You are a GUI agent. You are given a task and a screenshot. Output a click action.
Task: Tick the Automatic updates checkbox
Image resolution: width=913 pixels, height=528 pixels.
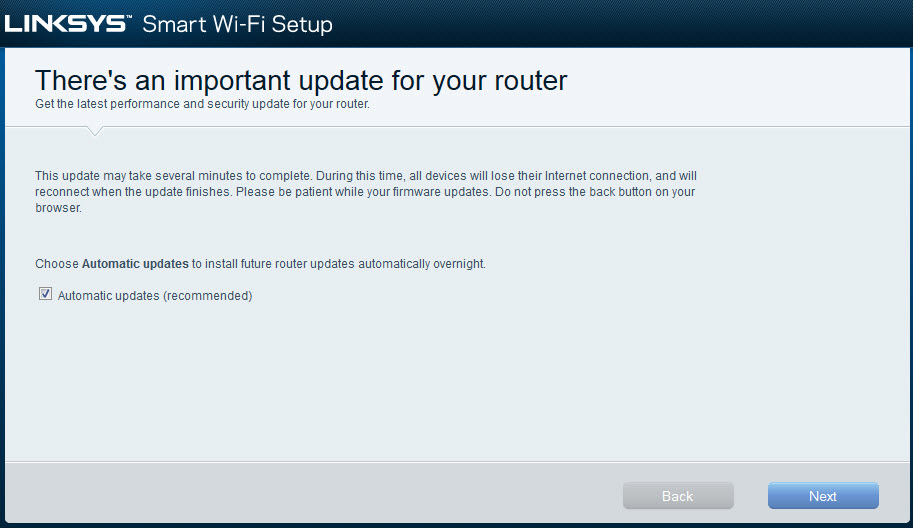[45, 294]
